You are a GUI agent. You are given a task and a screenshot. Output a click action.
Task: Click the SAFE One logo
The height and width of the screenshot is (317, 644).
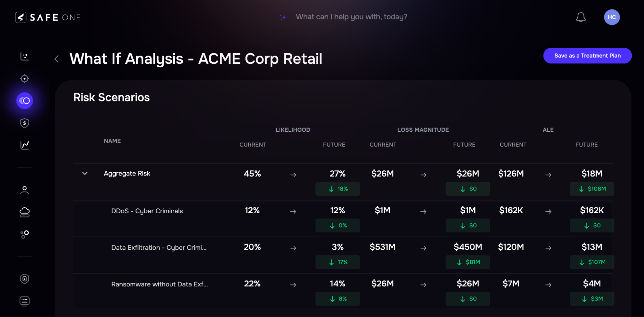[x=48, y=17]
